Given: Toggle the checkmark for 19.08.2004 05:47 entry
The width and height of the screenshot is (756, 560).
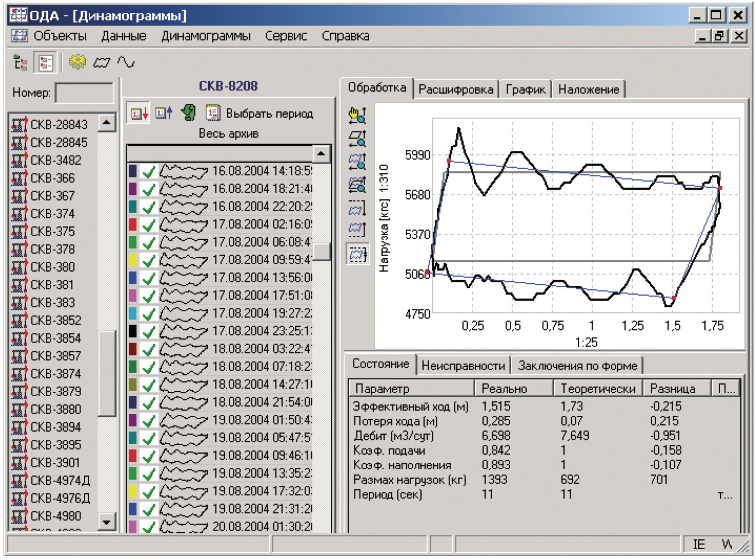Looking at the screenshot, I should pyautogui.click(x=149, y=438).
